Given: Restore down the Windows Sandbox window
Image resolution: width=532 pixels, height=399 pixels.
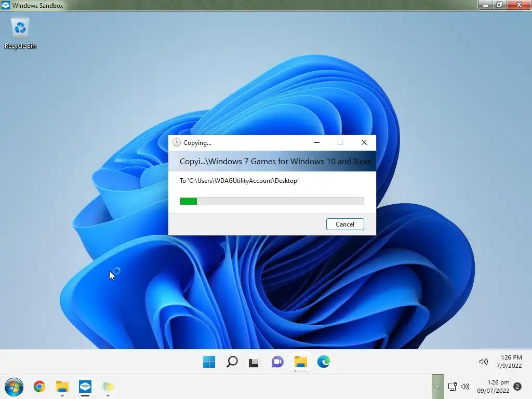Looking at the screenshot, I should tap(500, 5).
